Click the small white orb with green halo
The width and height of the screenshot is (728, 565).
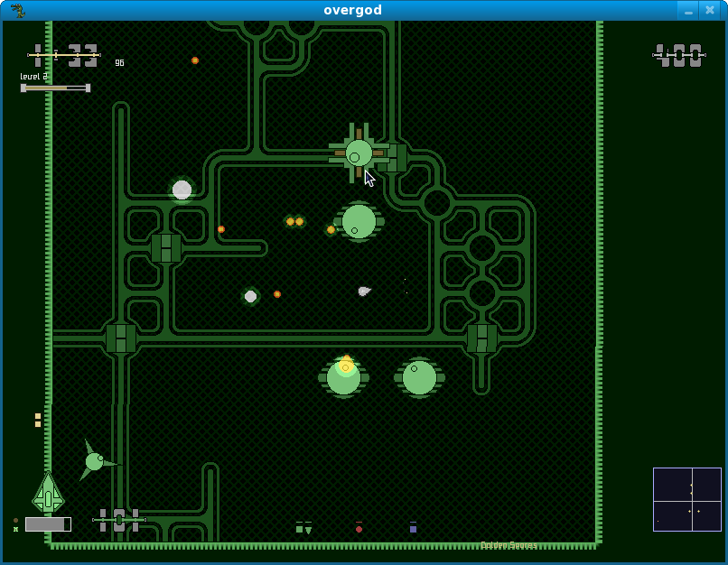tap(251, 296)
